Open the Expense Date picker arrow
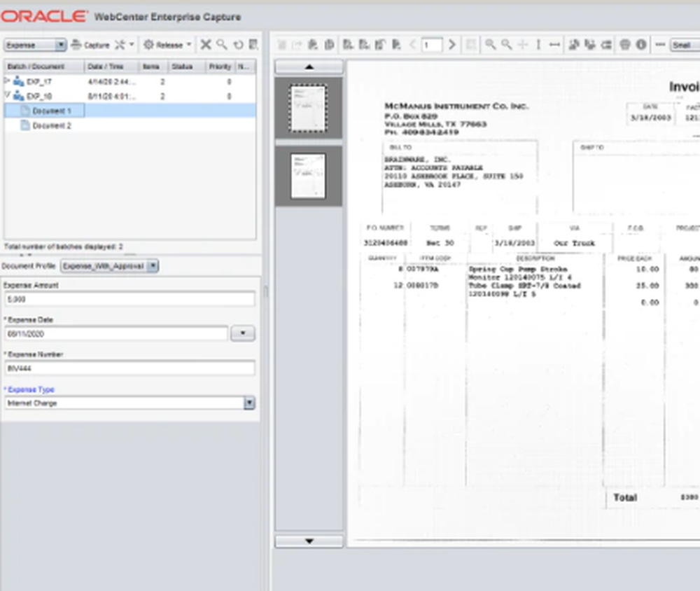700x591 pixels. [242, 333]
